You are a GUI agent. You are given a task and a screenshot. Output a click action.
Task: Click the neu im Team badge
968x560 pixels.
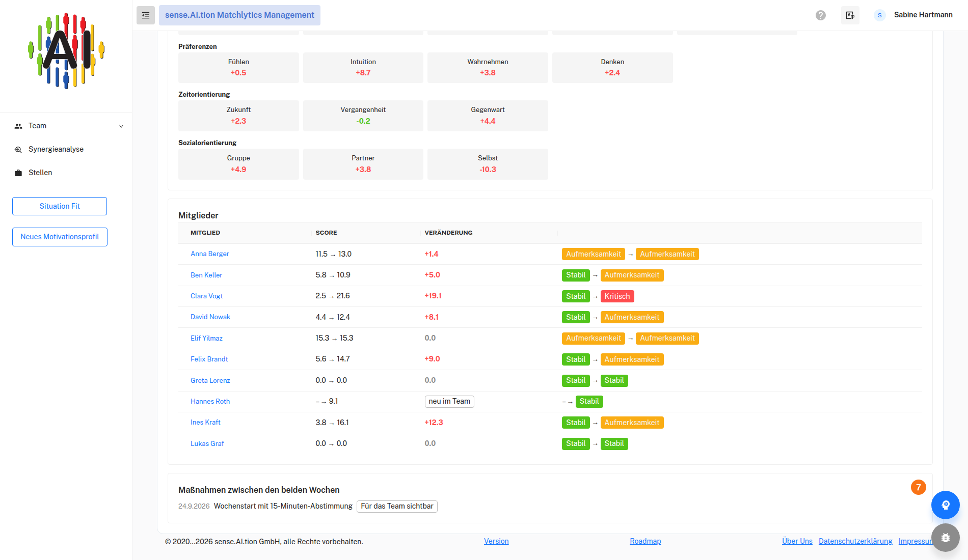(449, 401)
